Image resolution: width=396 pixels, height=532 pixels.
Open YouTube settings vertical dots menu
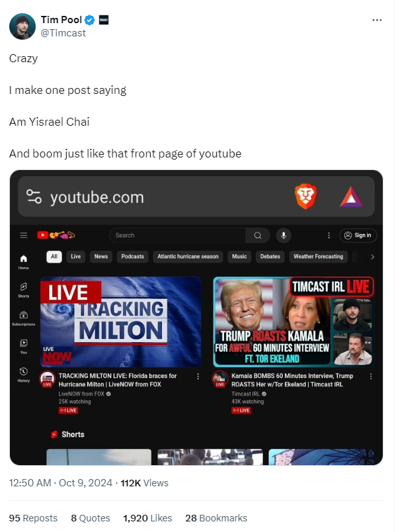point(329,236)
